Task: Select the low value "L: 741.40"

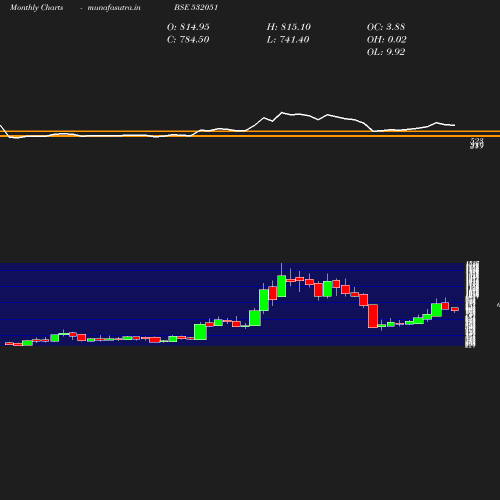Action: pos(288,39)
